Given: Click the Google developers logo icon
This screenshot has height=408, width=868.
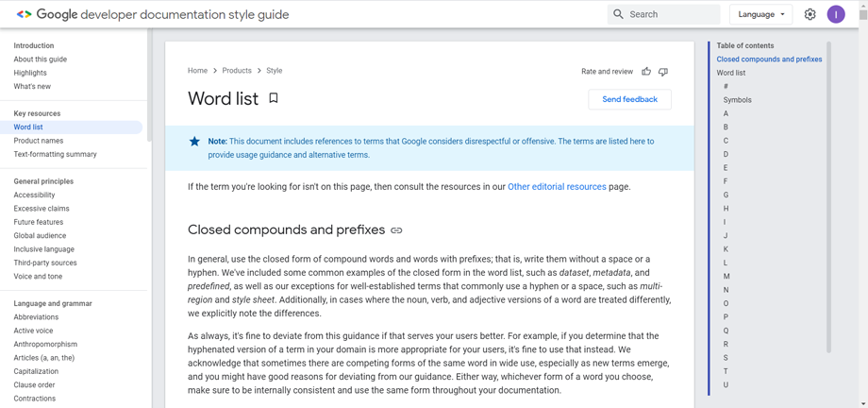Looking at the screenshot, I should point(24,14).
